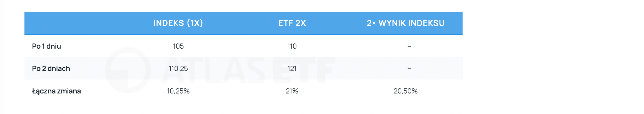Screen dimensions: 644x114
Task: Select the ETF value 110
Action: click(292, 46)
